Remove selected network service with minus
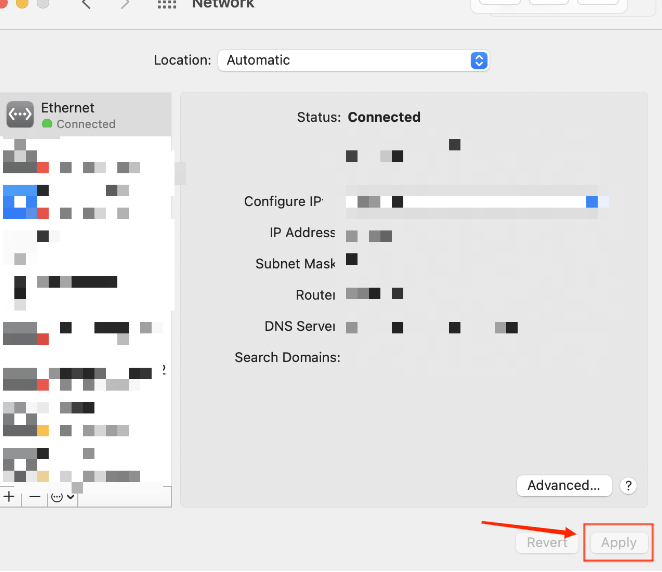 coord(35,496)
